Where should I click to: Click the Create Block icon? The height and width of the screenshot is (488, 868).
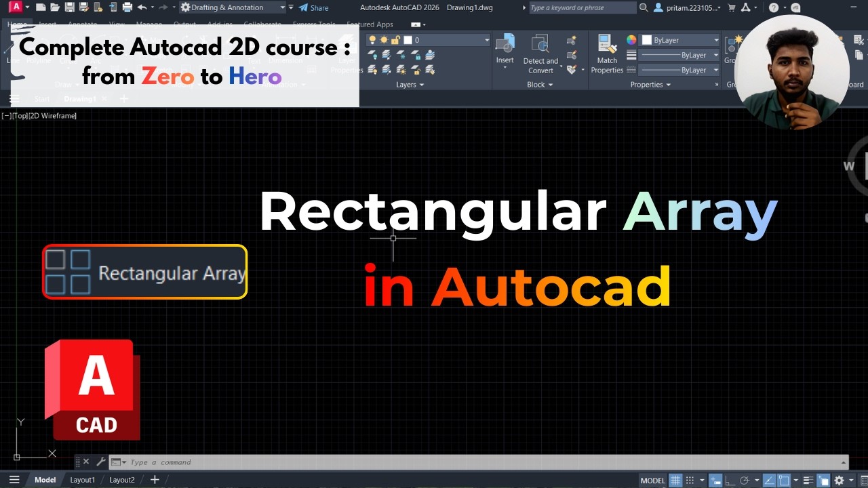pos(572,40)
